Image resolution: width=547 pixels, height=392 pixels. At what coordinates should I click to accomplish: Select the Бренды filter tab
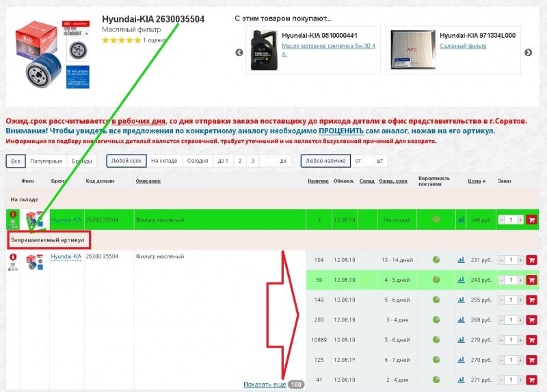(82, 161)
